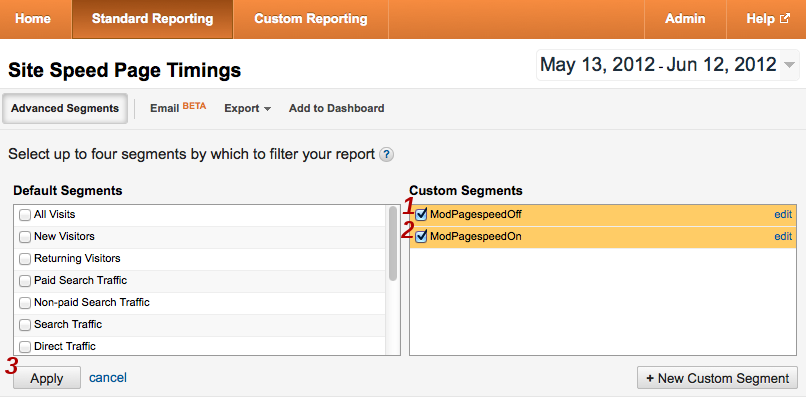Screen dimensions: 806x397
Task: Uncheck the ModPagespeedOff segment checkbox
Action: click(422, 214)
